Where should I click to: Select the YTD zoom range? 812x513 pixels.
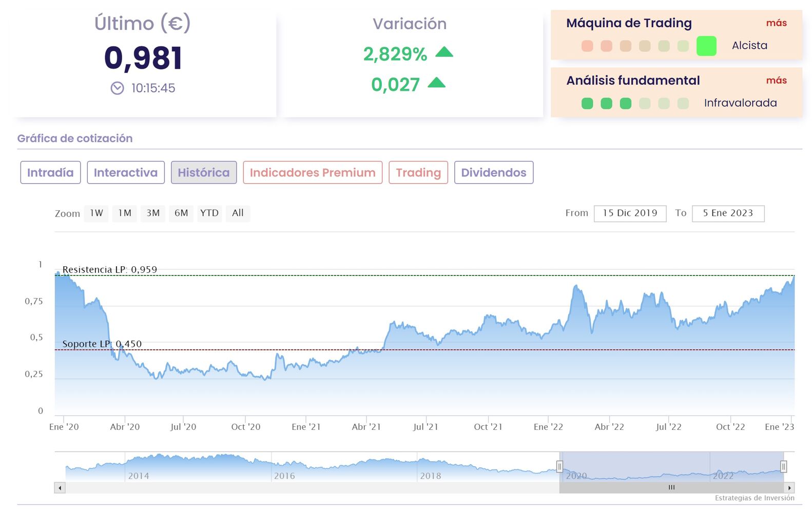(209, 213)
